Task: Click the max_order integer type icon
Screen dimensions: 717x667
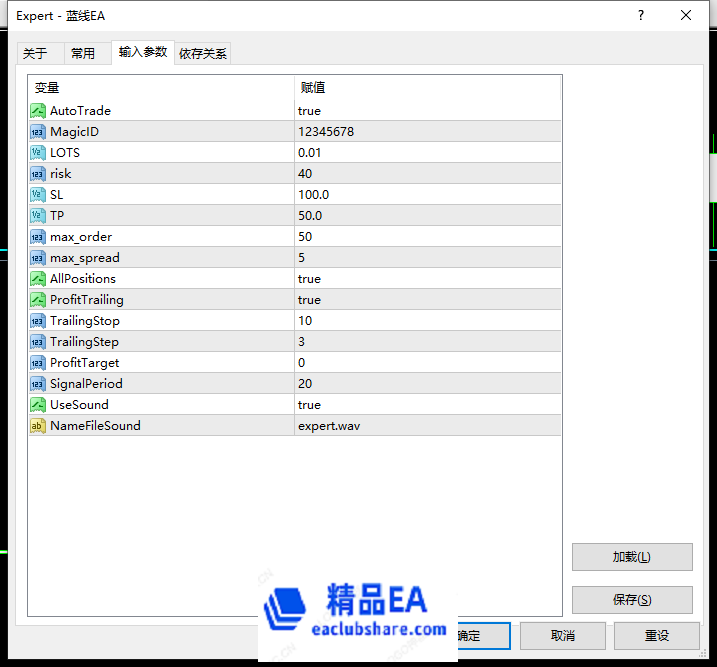Action: (38, 237)
